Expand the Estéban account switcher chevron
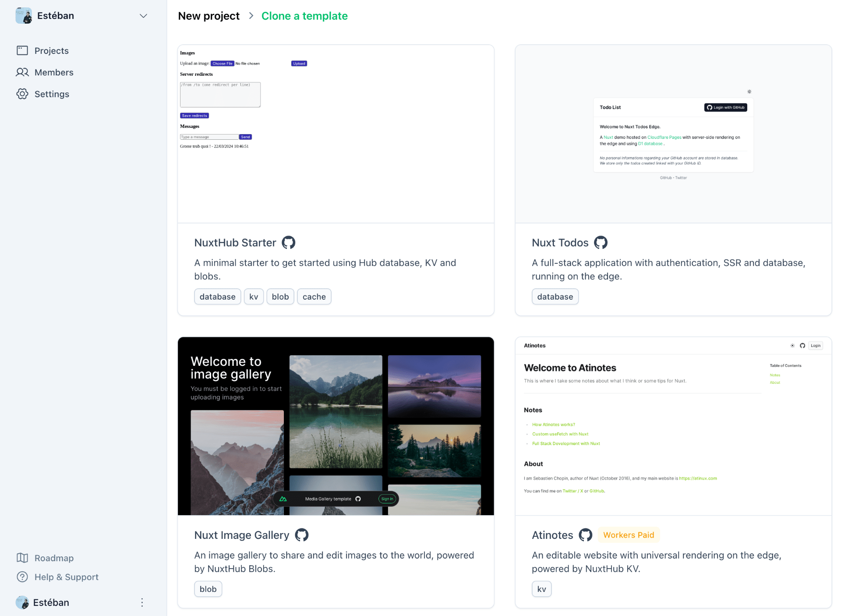Screen dimensions: 841x616 (x=143, y=15)
